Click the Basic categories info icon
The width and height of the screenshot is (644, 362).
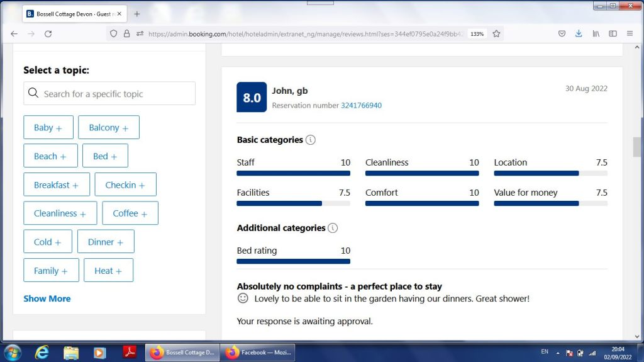point(311,140)
